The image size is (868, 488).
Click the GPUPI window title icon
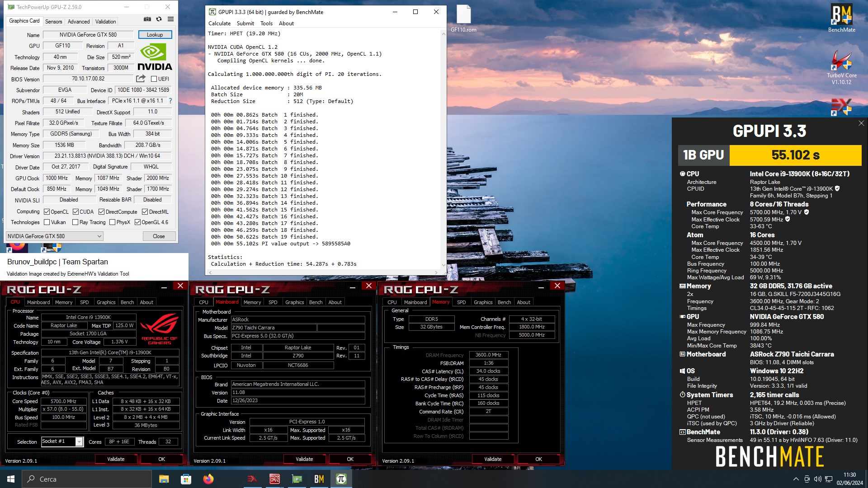pyautogui.click(x=212, y=12)
